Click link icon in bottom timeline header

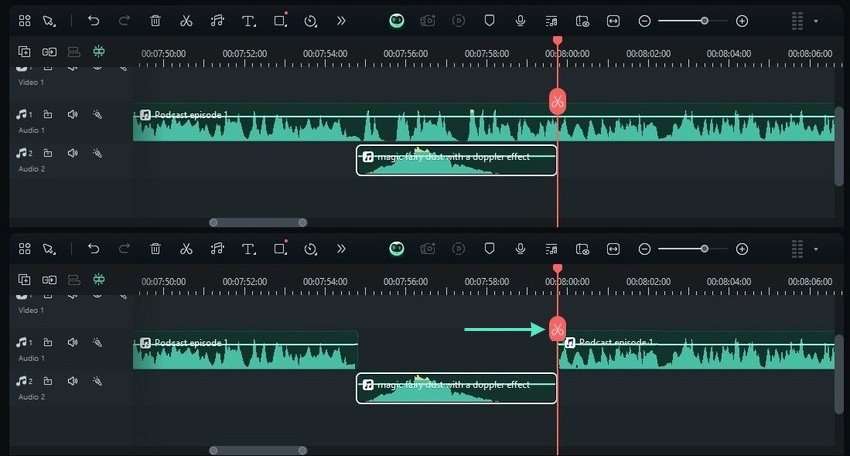49,280
